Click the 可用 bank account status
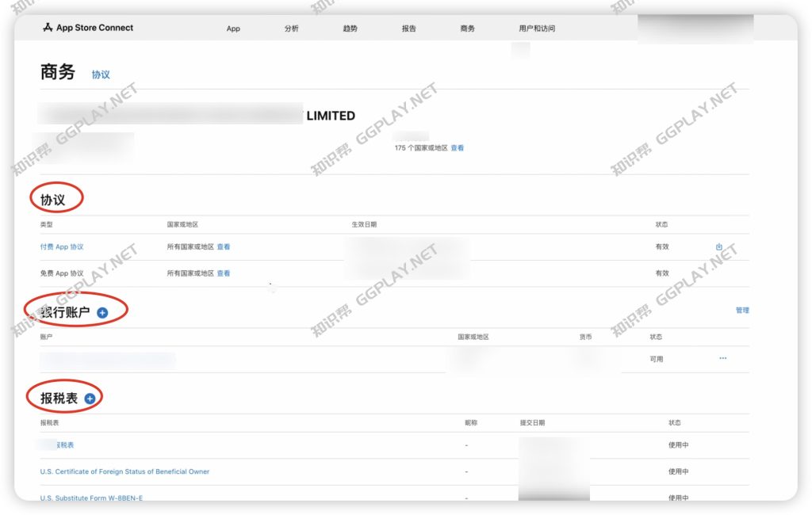Viewport: 812px width, 515px height. [x=657, y=359]
